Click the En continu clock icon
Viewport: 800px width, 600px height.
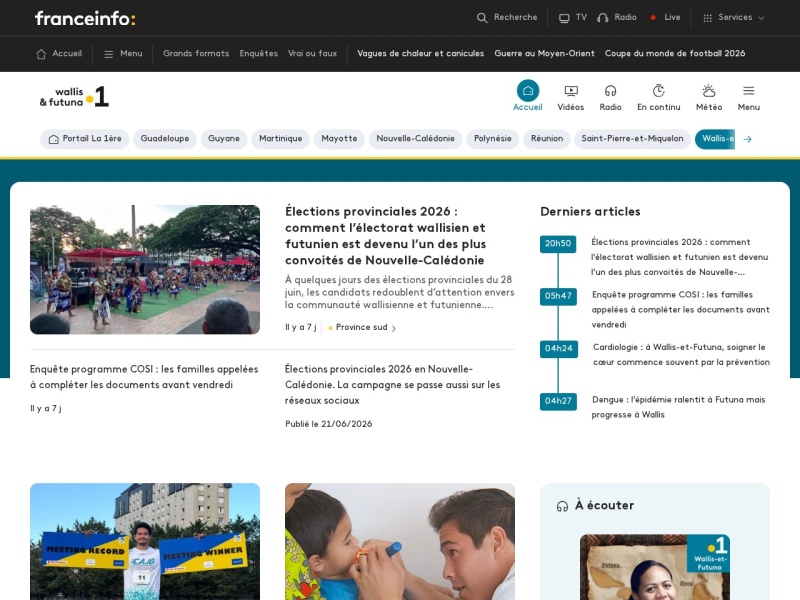659,91
